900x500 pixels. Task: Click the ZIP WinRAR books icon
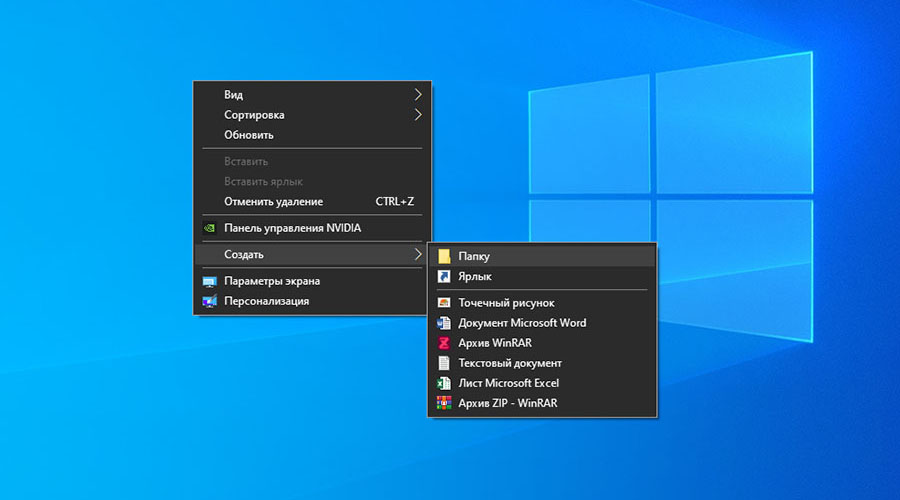pos(444,403)
